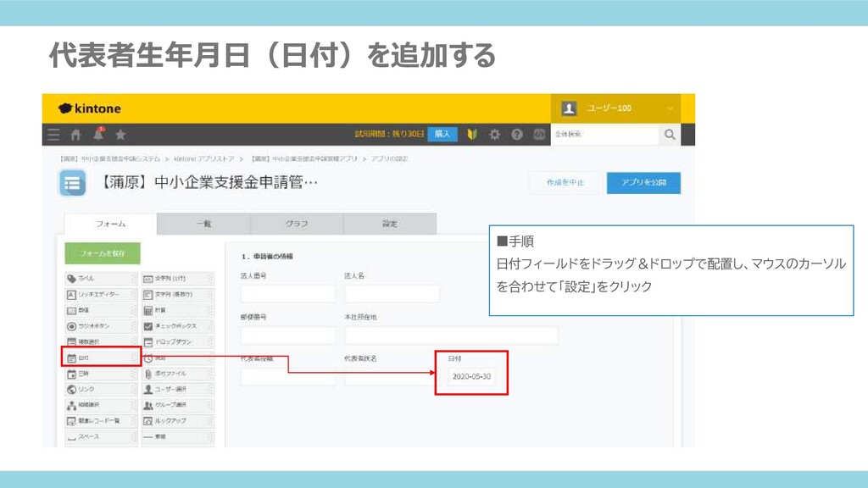Click the 日付 field showing 2020-05-30
This screenshot has width=868, height=488.
click(x=471, y=376)
